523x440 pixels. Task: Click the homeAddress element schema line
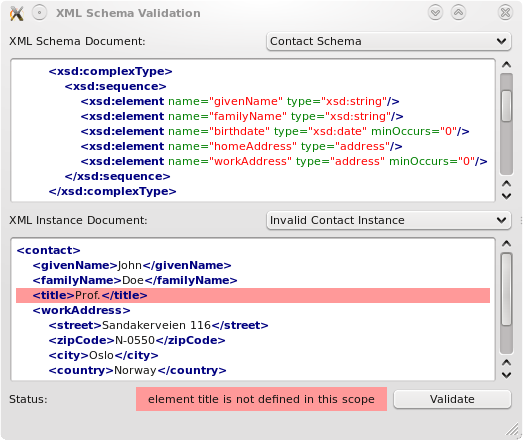coord(241,146)
